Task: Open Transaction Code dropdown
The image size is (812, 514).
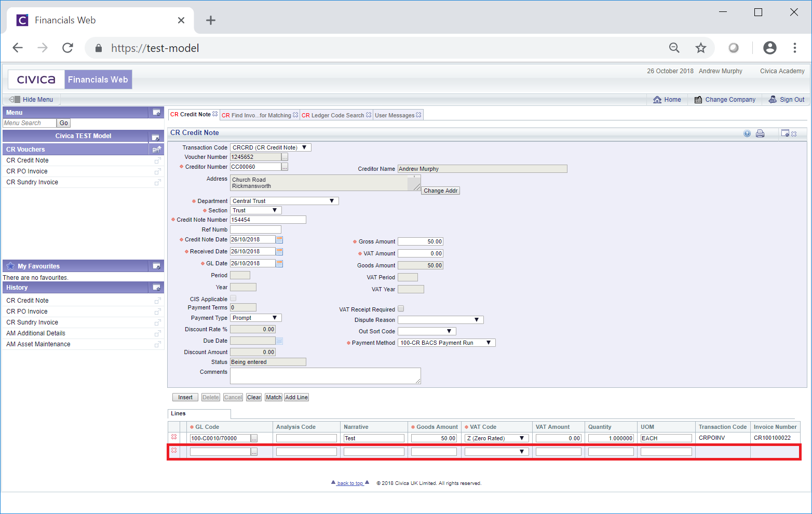Action: click(270, 147)
